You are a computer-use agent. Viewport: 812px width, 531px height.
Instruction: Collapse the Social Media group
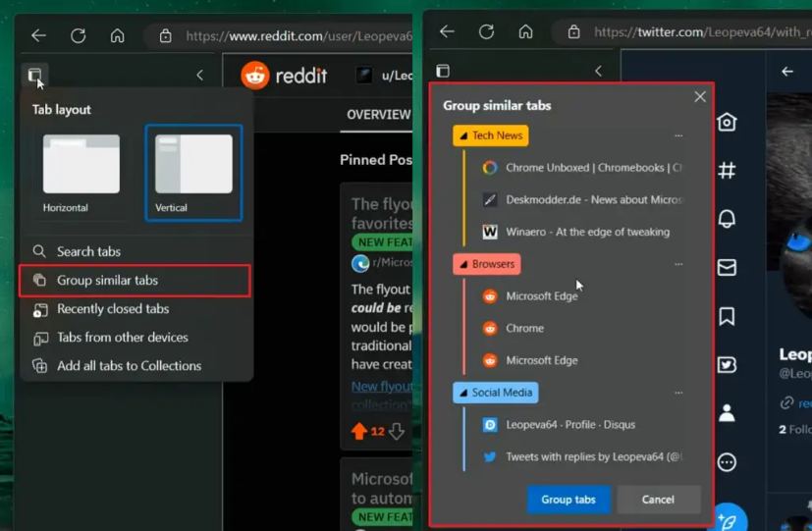click(463, 393)
